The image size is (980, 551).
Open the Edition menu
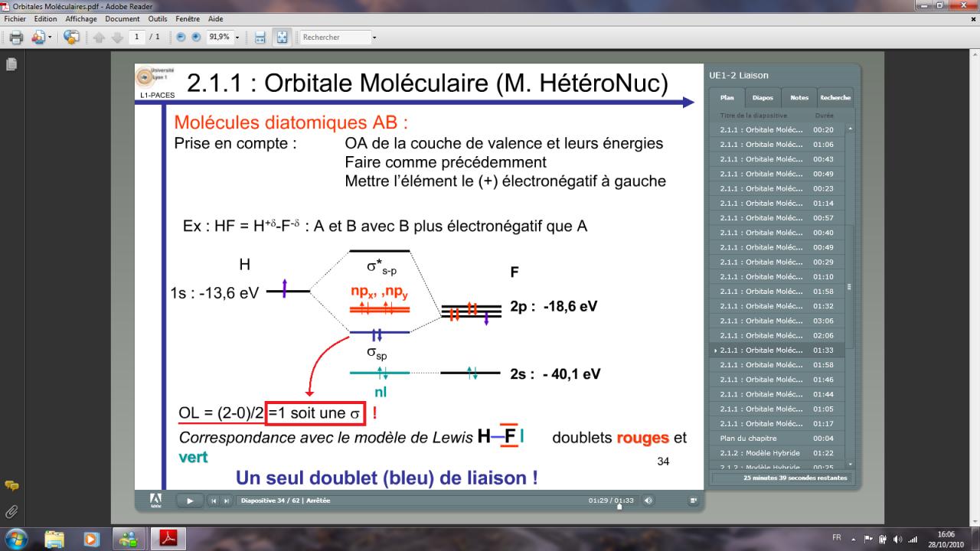45,18
